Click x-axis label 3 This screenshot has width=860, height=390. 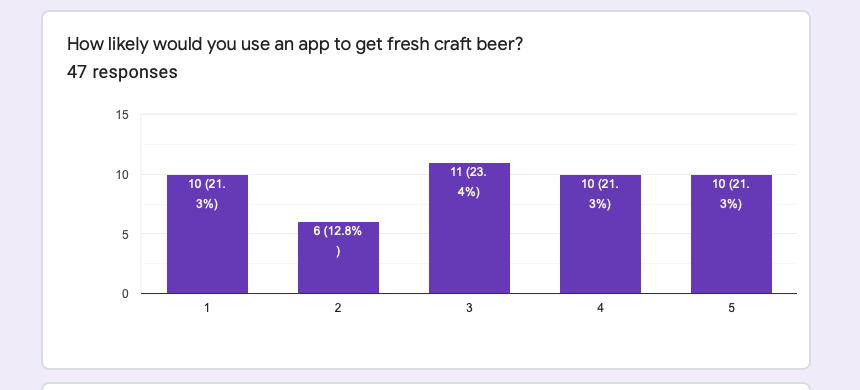pos(469,308)
